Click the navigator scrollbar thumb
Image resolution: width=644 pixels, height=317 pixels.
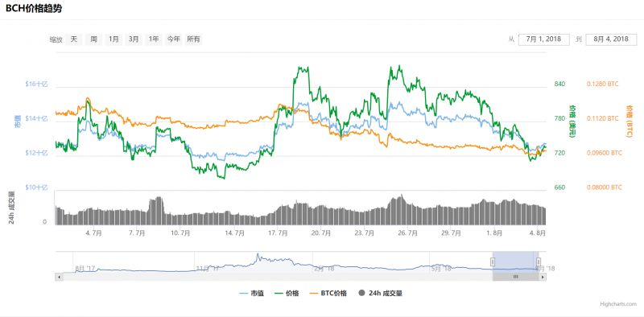515,277
